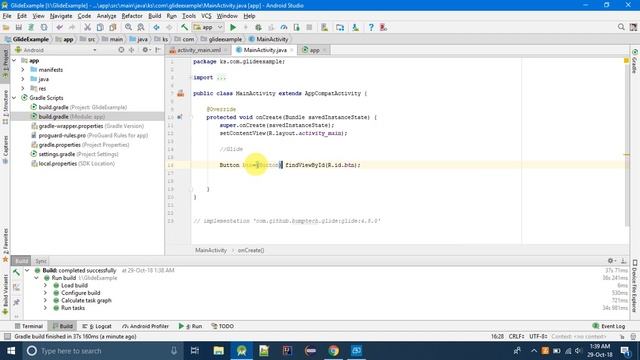Collapse the Gradle Scripts node
The image size is (640, 360).
(14, 98)
